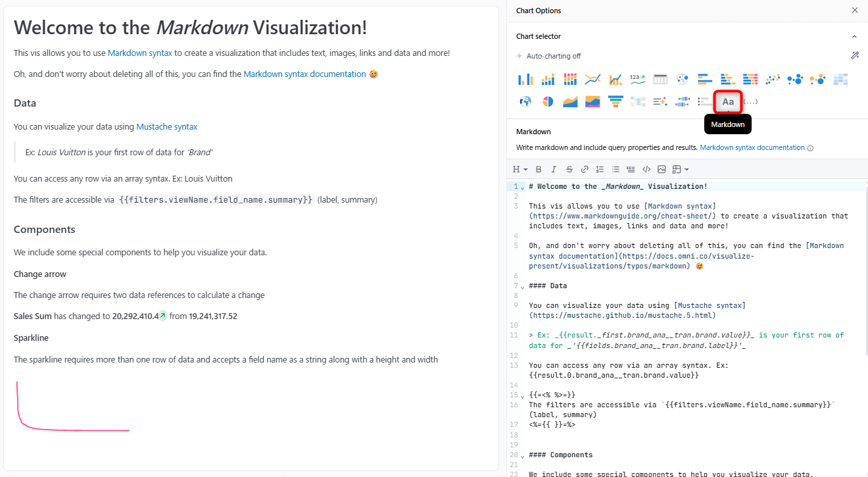Image resolution: width=868 pixels, height=477 pixels.
Task: Click the Auto-charting off label
Action: pos(554,57)
